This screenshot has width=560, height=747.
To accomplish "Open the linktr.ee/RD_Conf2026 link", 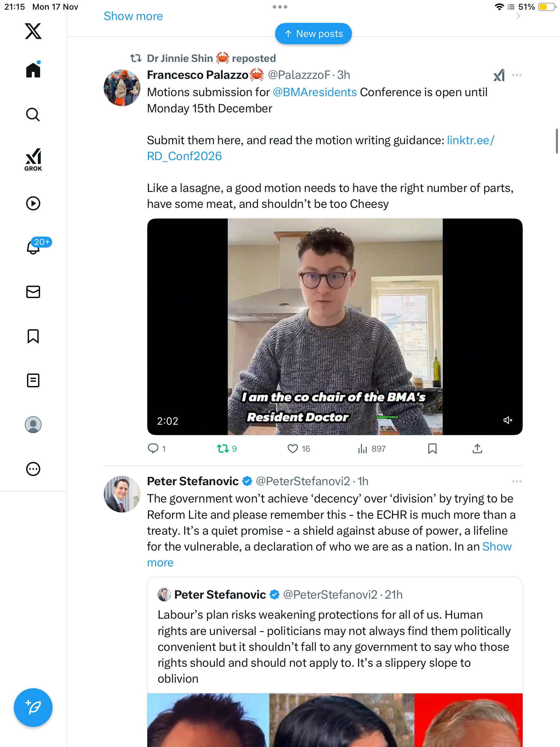I will coord(470,140).
